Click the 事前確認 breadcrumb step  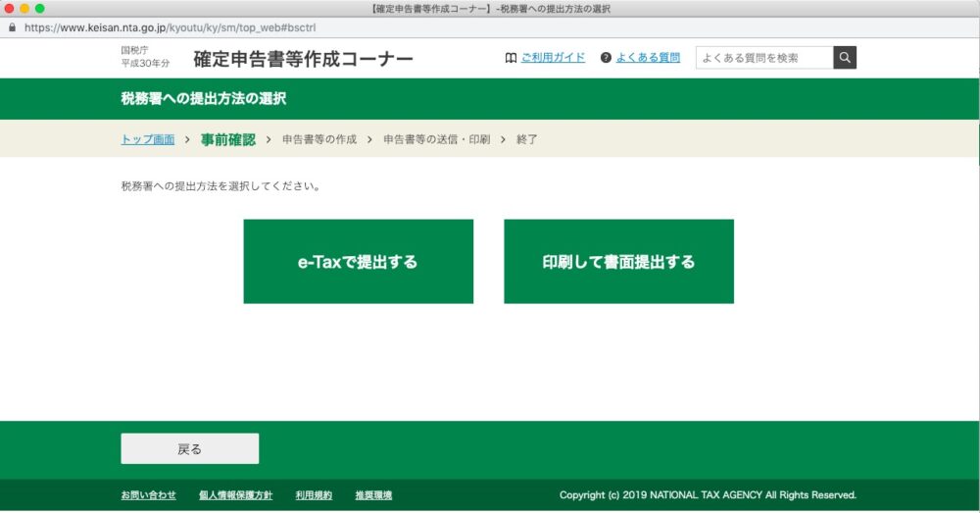click(228, 139)
